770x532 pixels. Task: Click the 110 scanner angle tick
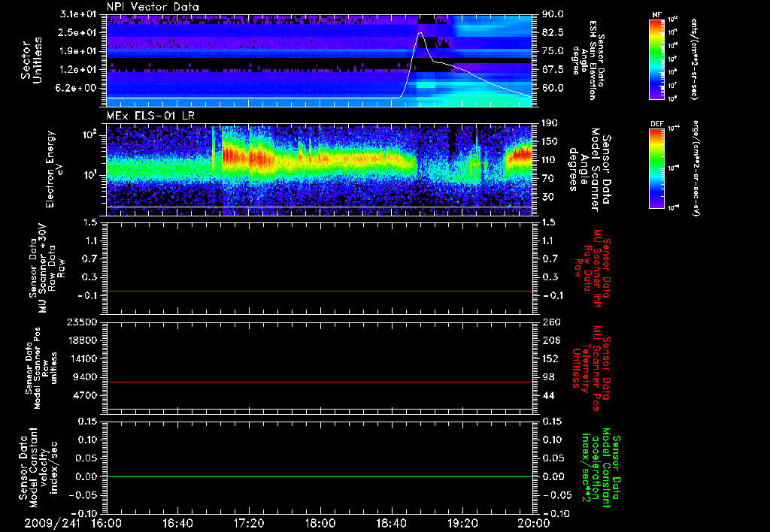tap(550, 160)
